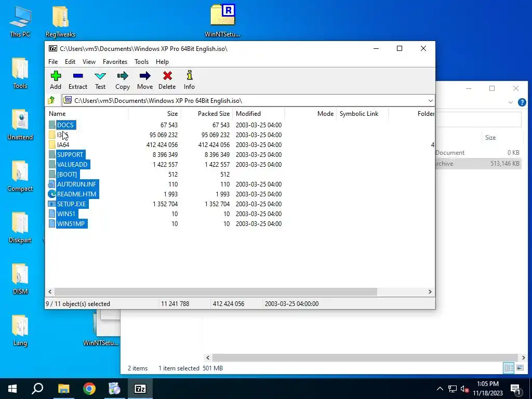Select the Lang desktop folder
The height and width of the screenshot is (399, 532).
coord(20,331)
